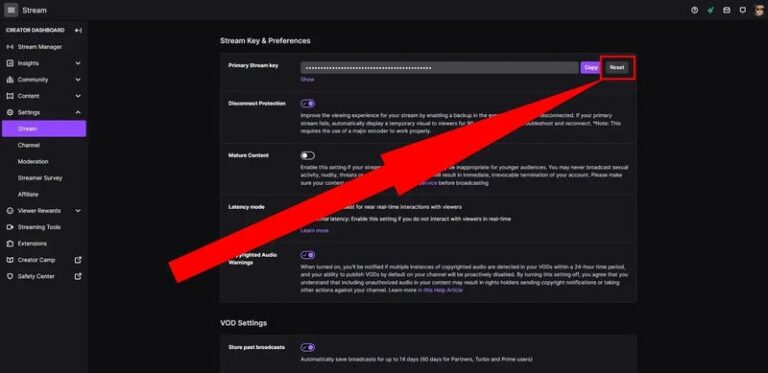Click Show under the stream key
768x373 pixels.
(x=307, y=79)
